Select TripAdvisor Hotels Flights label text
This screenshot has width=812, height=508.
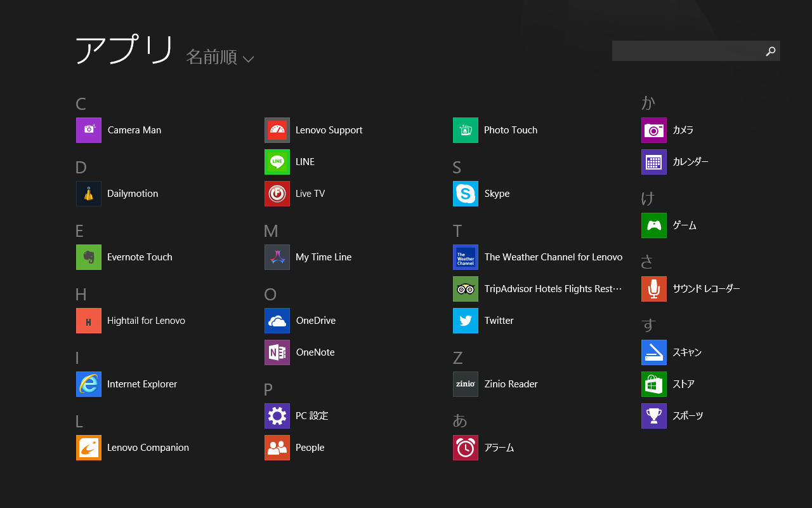[x=553, y=289]
